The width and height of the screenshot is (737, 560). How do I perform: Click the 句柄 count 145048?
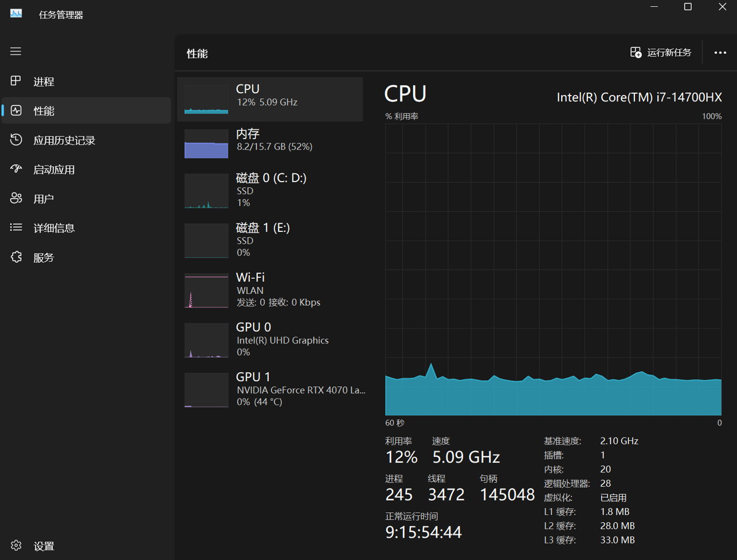click(x=507, y=495)
